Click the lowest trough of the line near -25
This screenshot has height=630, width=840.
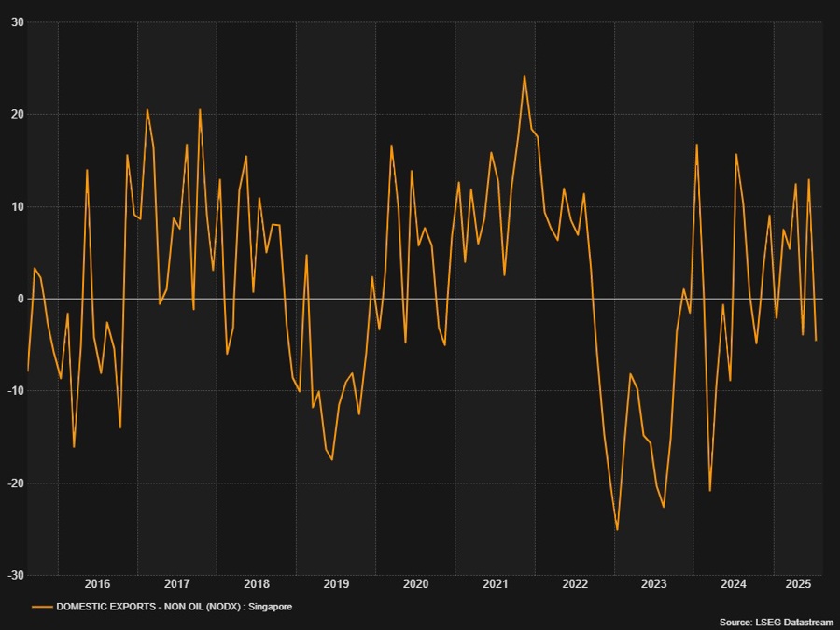[x=617, y=529]
